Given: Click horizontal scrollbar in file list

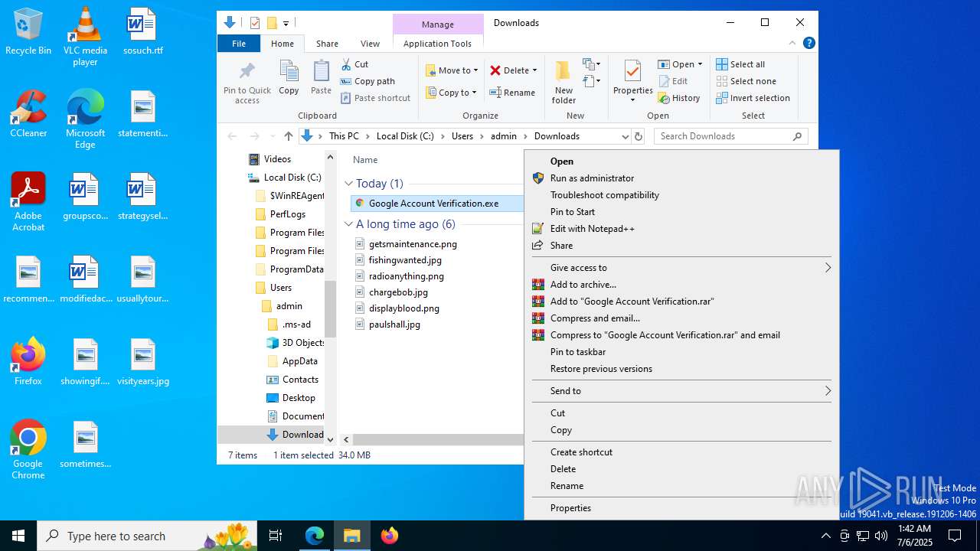Looking at the screenshot, I should [439, 439].
